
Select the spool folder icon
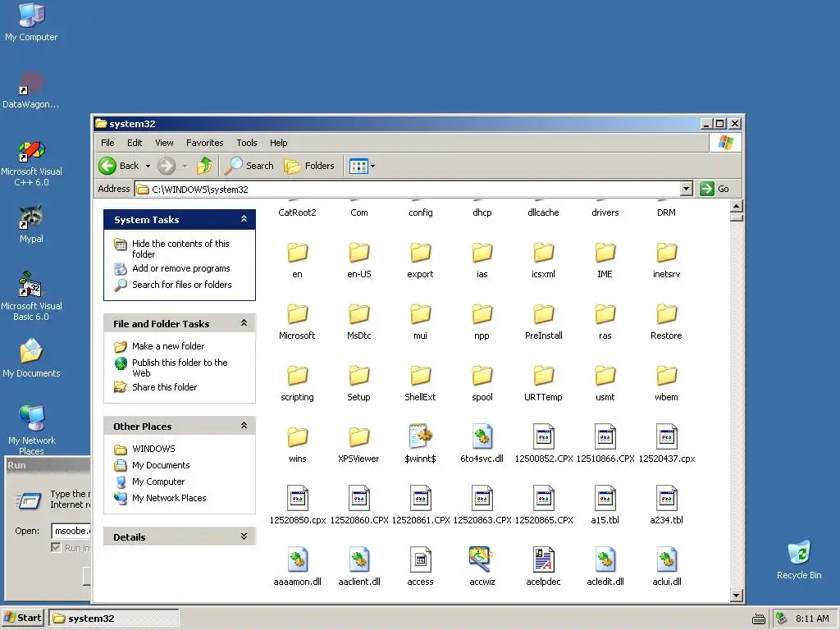482,375
